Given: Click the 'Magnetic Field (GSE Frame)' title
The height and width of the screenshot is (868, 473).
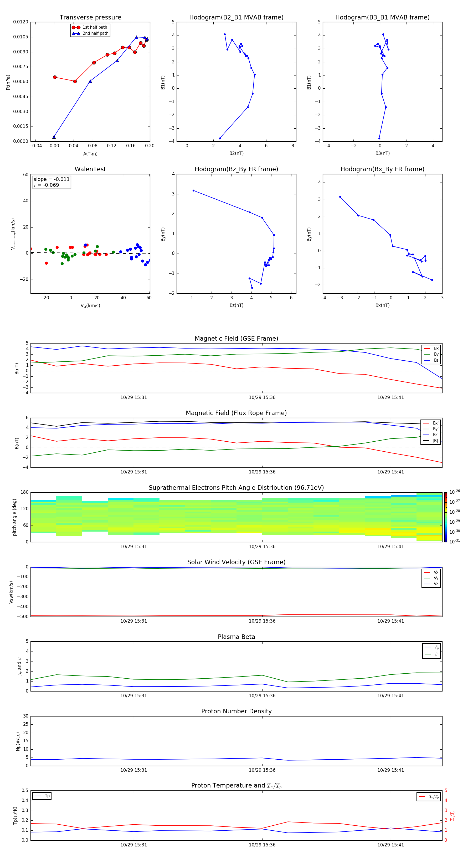Looking at the screenshot, I should pyautogui.click(x=236, y=339).
